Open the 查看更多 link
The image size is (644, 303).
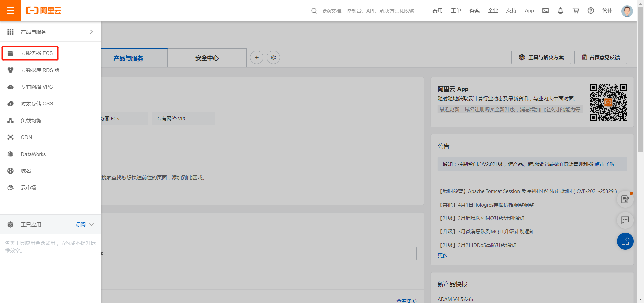coord(407,300)
